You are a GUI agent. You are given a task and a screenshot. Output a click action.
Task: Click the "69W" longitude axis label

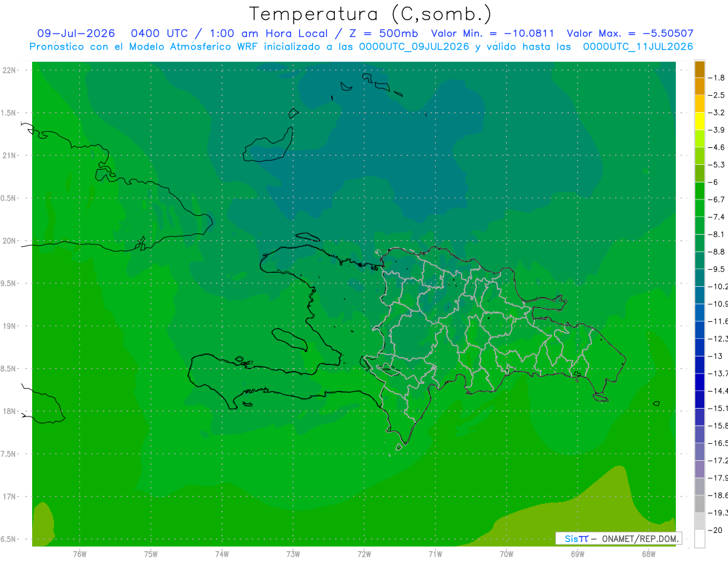coord(578,554)
